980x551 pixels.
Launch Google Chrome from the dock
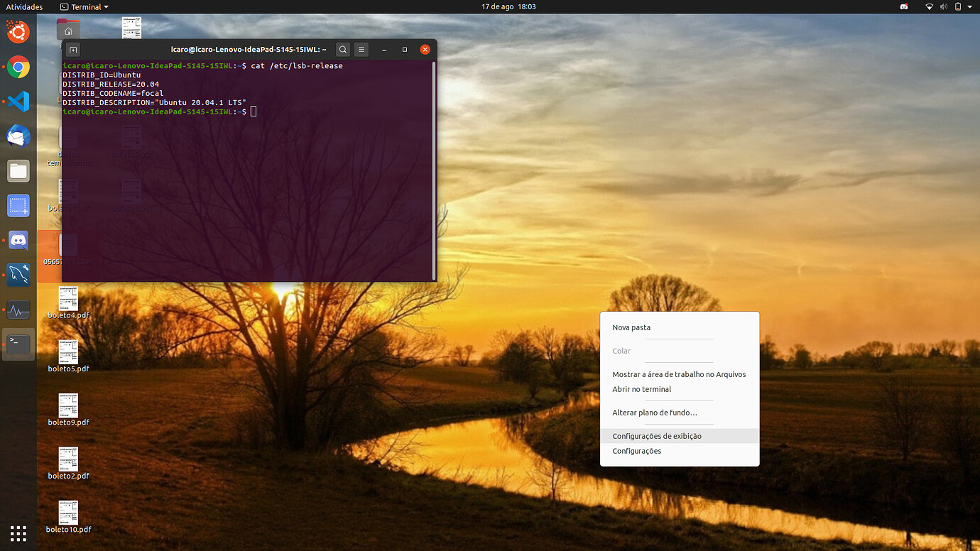click(18, 67)
